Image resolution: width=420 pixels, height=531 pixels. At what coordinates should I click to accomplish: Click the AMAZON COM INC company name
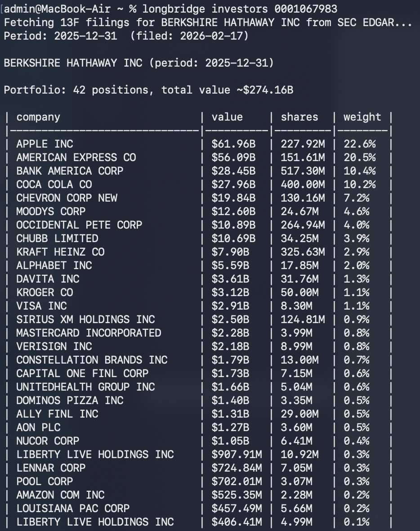coord(60,495)
